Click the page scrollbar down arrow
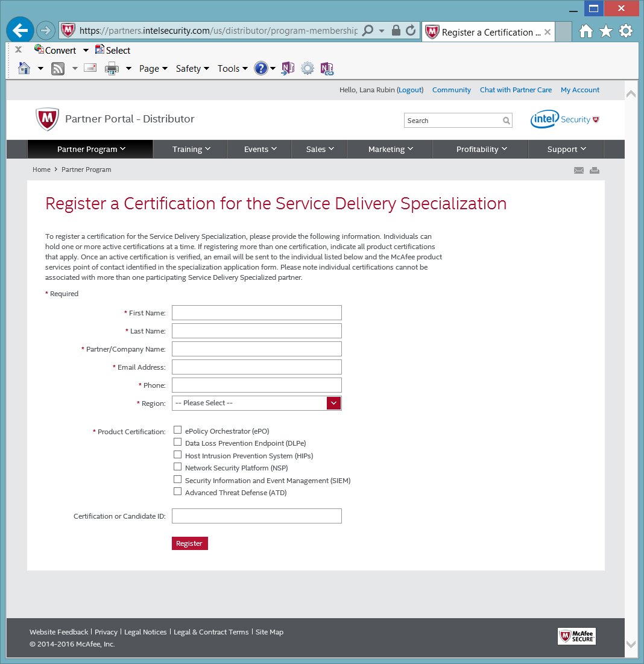 (631, 643)
